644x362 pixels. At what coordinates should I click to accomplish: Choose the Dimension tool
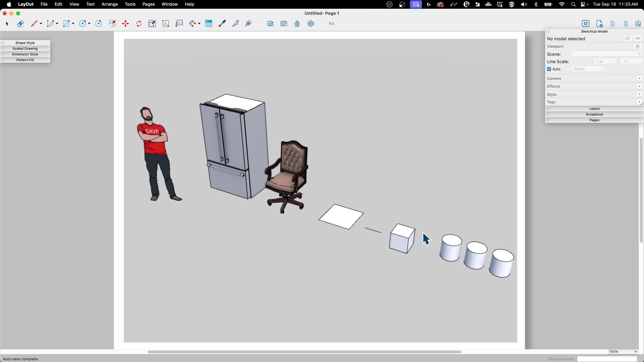193,24
